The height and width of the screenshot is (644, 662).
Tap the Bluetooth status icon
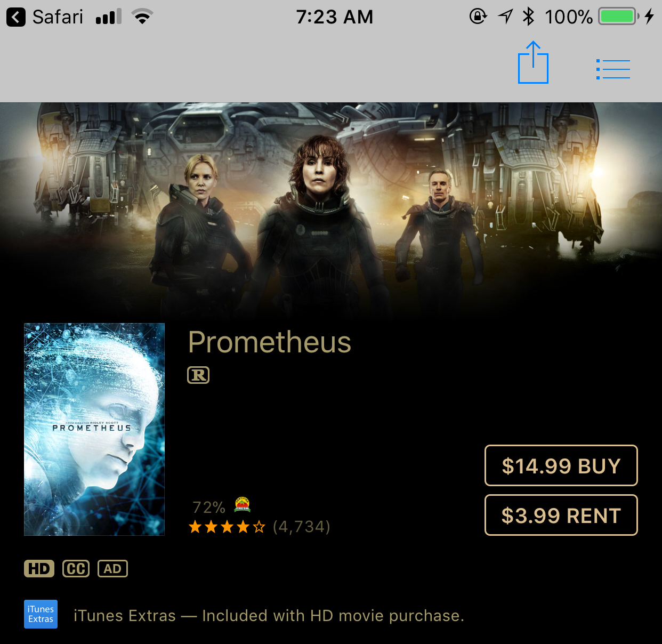pos(528,17)
